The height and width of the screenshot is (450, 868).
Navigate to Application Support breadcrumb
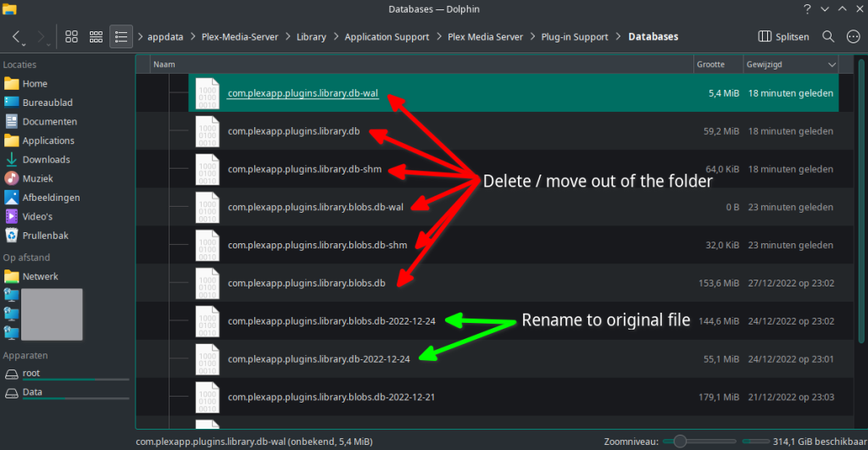coord(387,37)
